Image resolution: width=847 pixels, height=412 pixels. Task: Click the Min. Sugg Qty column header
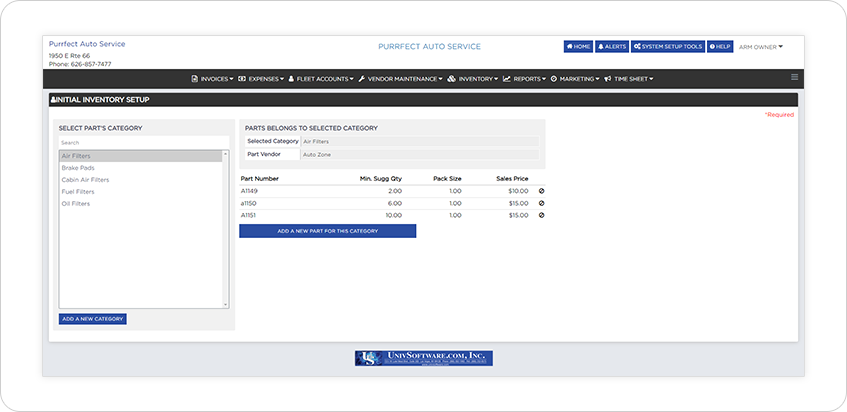point(380,179)
